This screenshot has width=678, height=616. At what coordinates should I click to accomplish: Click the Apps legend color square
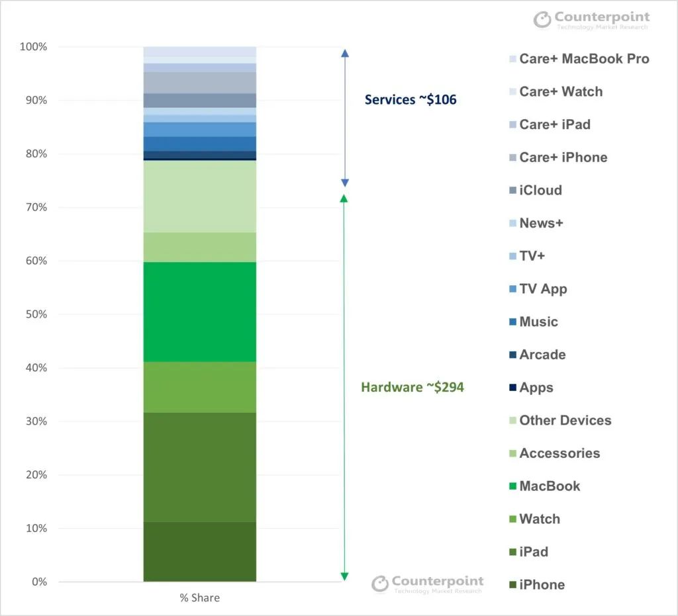coord(512,388)
